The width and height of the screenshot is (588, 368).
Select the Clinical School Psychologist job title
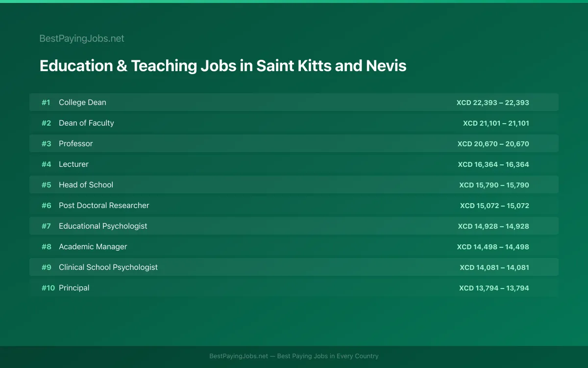coord(108,267)
